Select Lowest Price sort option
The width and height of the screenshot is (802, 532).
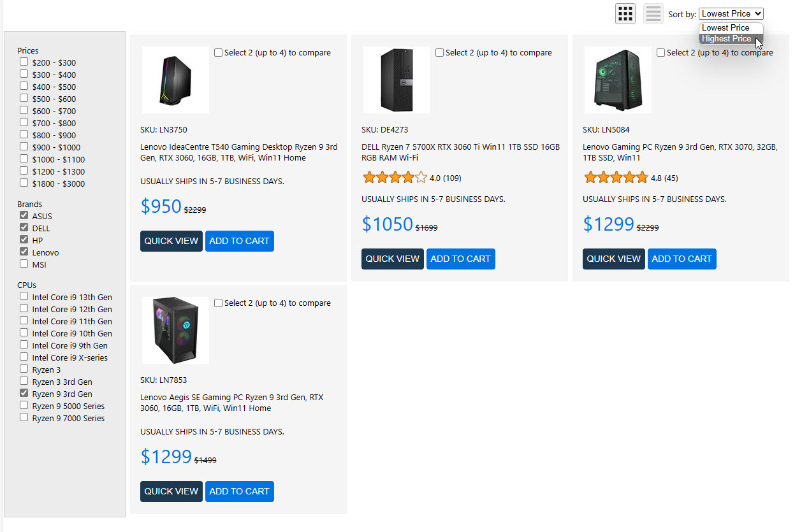point(725,28)
